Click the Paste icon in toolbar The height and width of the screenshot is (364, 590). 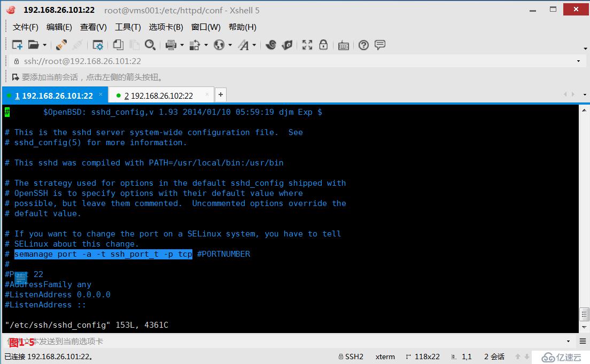click(x=134, y=45)
